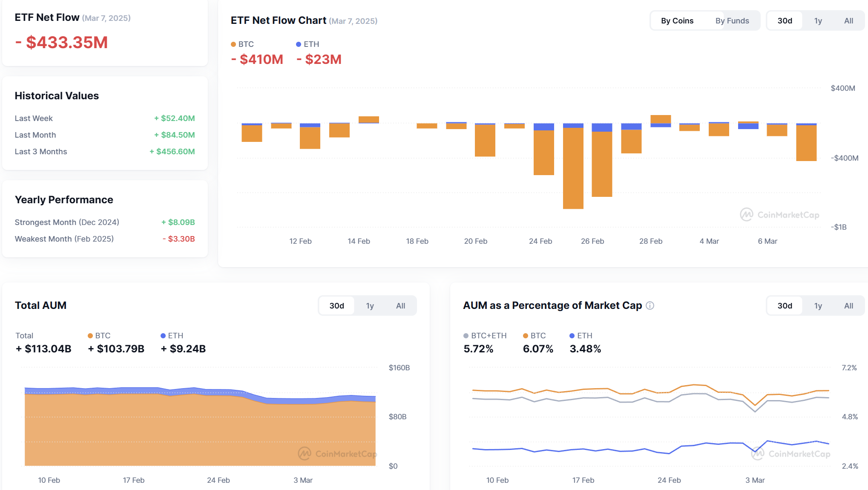Set AUM Percentage chart to 1y
The height and width of the screenshot is (490, 868).
pos(818,306)
